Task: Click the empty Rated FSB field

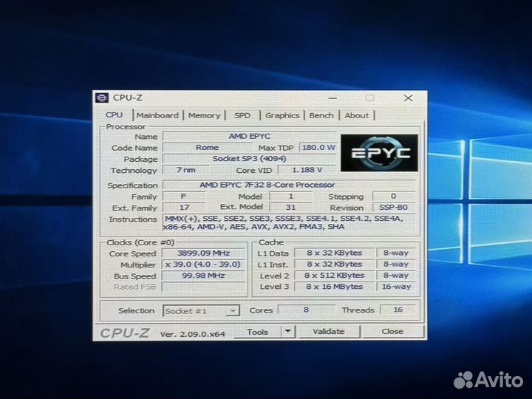Action: click(203, 287)
